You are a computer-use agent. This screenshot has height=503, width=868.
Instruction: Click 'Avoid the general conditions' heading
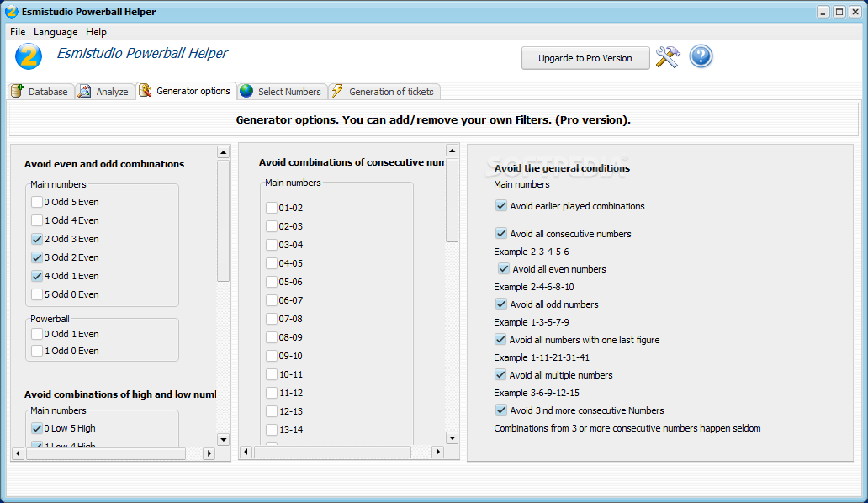point(562,168)
